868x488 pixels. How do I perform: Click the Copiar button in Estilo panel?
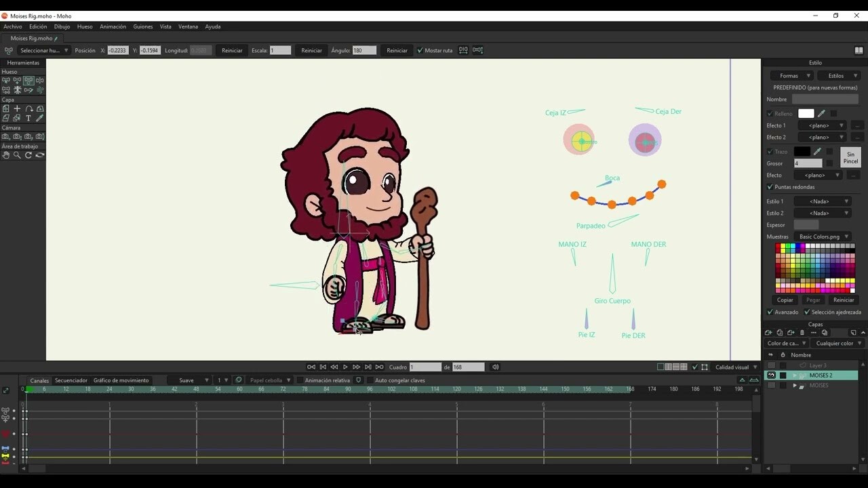[785, 300]
